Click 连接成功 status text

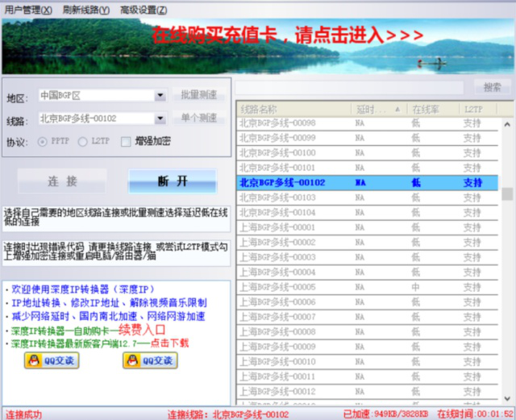[23, 414]
